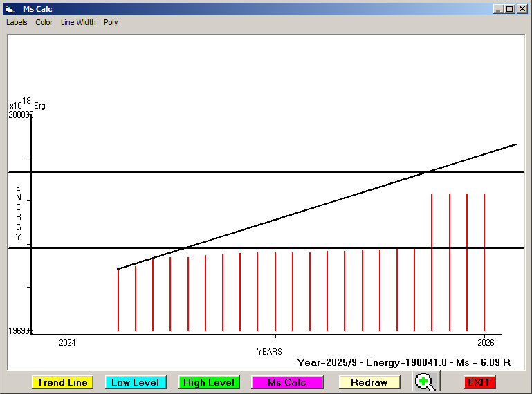532x394 pixels.
Task: Click the 200000 top value on energy axis
Action: click(21, 115)
